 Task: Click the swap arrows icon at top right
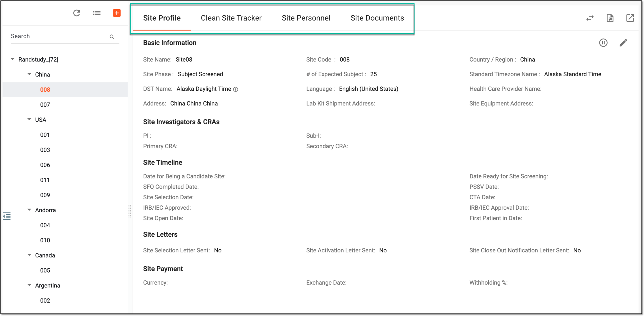click(x=590, y=18)
